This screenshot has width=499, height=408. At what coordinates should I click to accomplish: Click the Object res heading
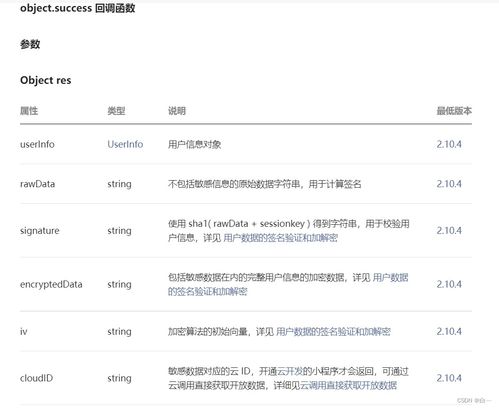(46, 80)
